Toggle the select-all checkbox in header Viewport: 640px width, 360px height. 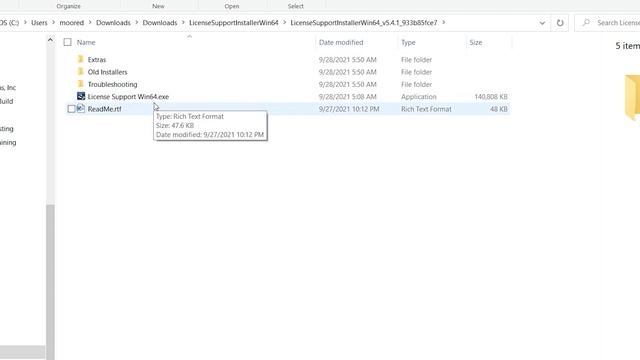tap(67, 42)
